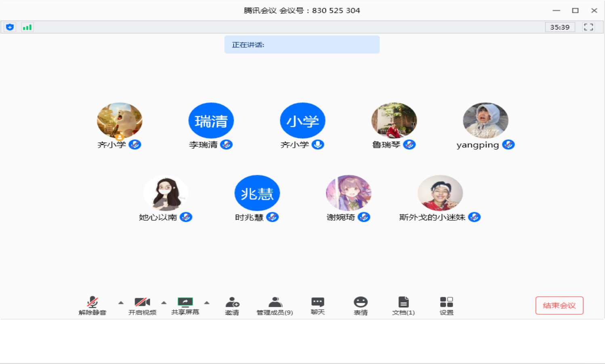Select the 李瑞清 participant avatar
This screenshot has height=364, width=605.
[x=211, y=121]
